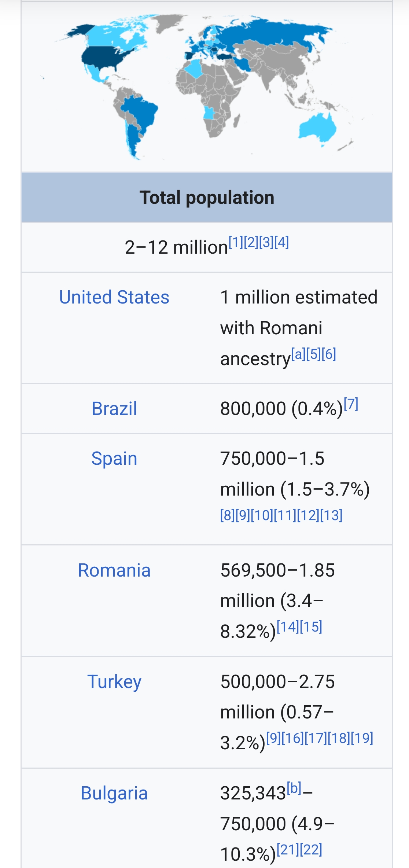This screenshot has width=409, height=868.
Task: Open the Brazil country link
Action: point(114,408)
